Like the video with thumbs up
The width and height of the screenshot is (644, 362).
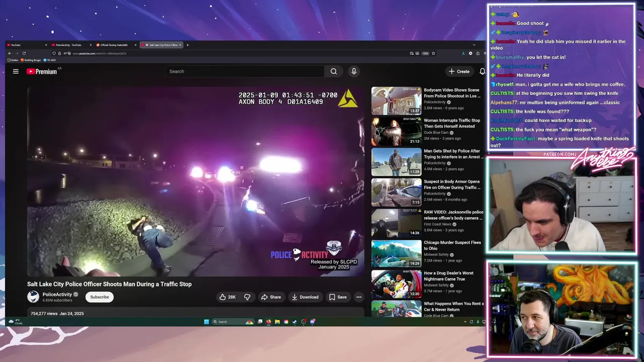227,297
